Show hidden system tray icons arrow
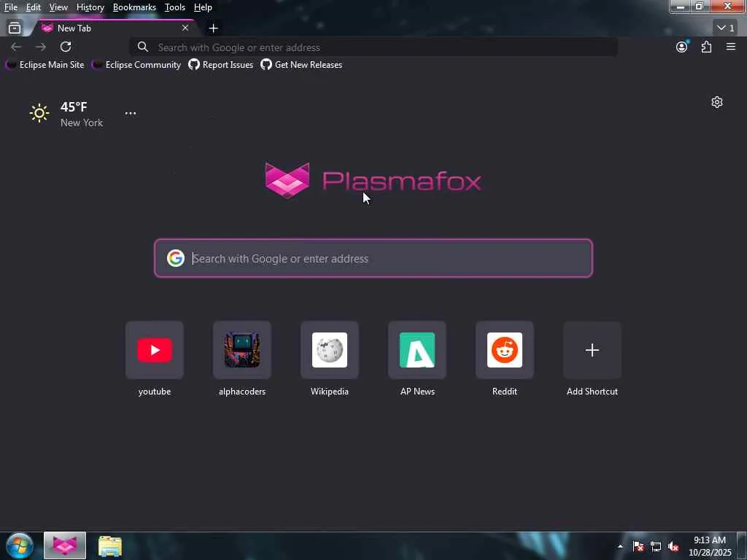747x560 pixels. click(620, 546)
